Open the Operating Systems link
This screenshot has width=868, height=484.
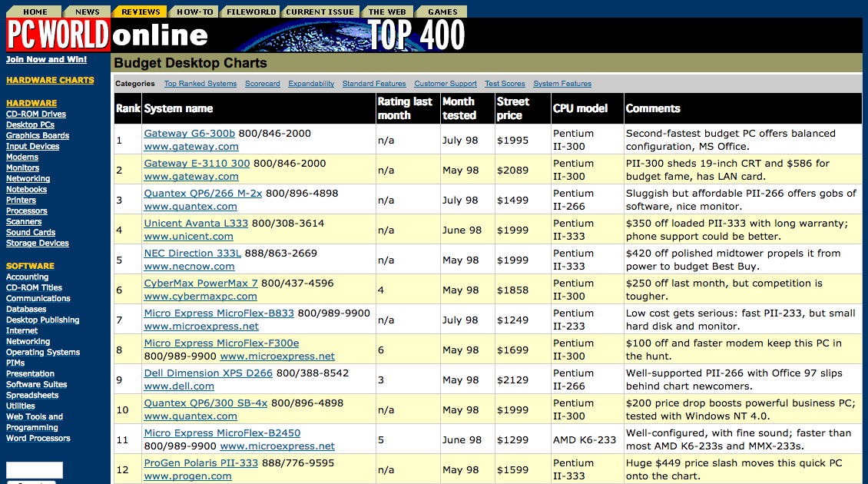(43, 352)
